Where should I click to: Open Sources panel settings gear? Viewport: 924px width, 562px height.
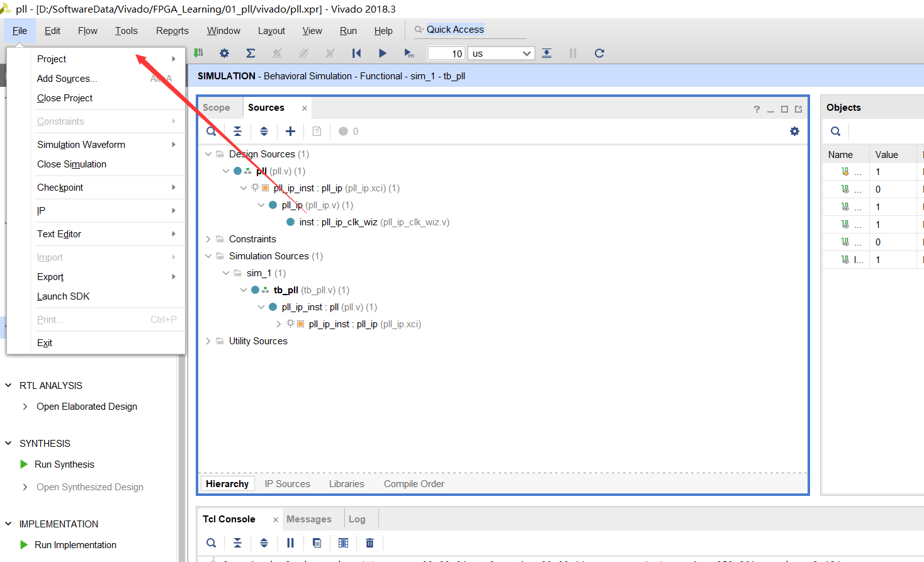tap(794, 132)
